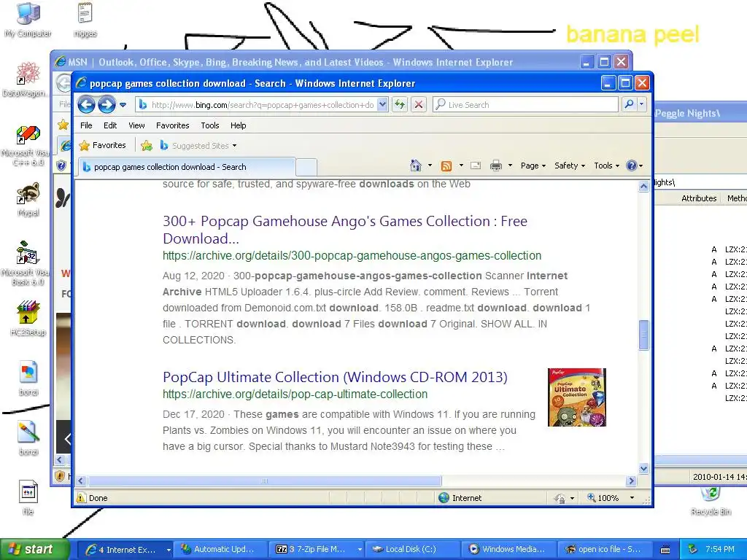
Task: Click the horizontal scrollbar thumb
Action: tap(264, 481)
